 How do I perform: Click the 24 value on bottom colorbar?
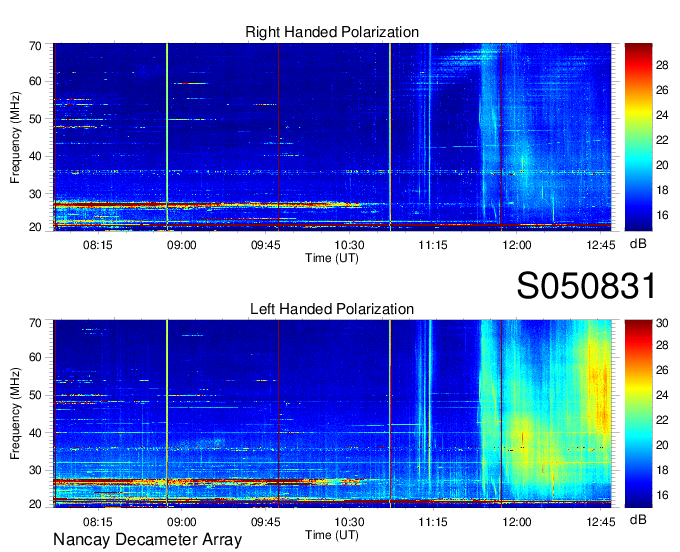(x=662, y=395)
